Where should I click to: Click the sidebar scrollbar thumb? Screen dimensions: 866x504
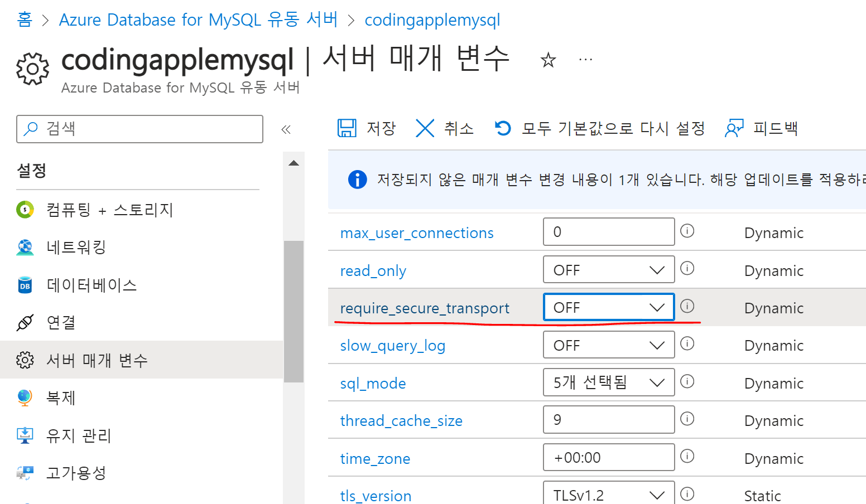click(294, 311)
